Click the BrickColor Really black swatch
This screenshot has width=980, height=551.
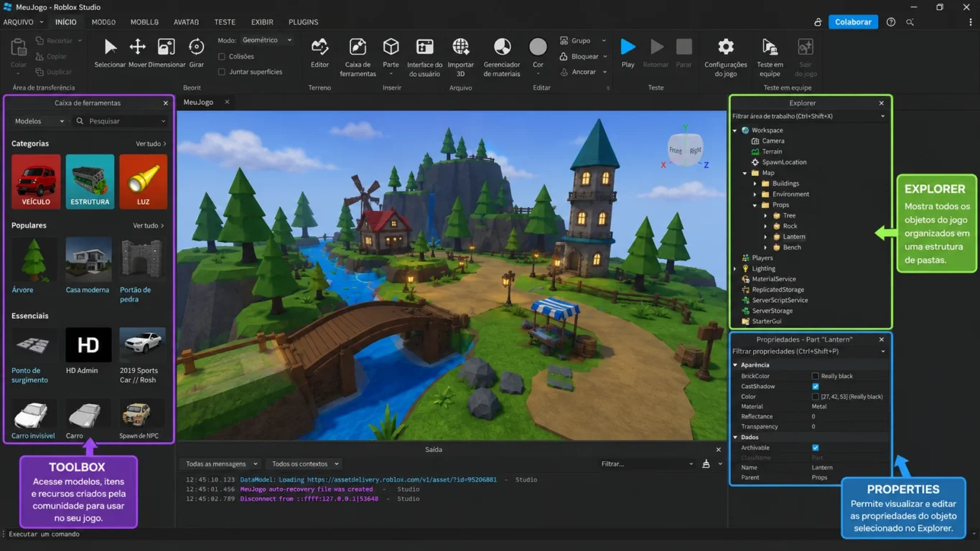tap(816, 376)
